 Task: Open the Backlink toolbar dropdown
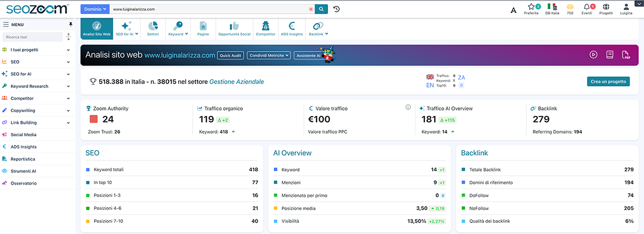pyautogui.click(x=318, y=28)
